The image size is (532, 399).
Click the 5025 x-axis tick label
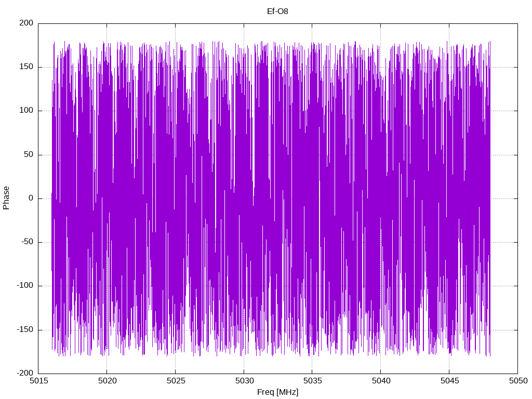click(176, 381)
